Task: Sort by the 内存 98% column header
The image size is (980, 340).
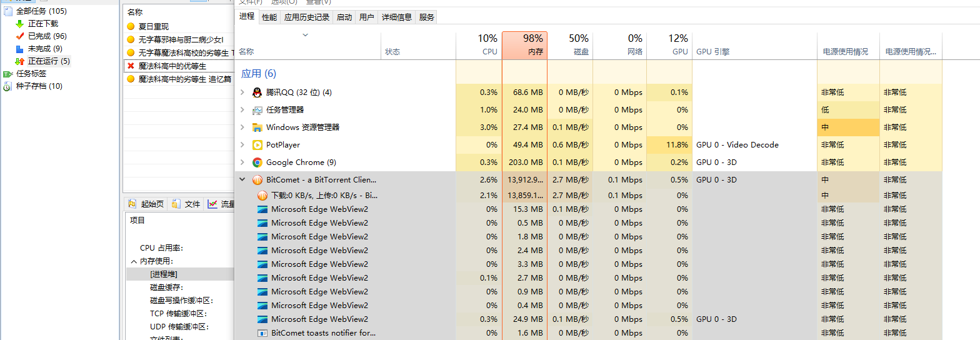Action: click(525, 45)
